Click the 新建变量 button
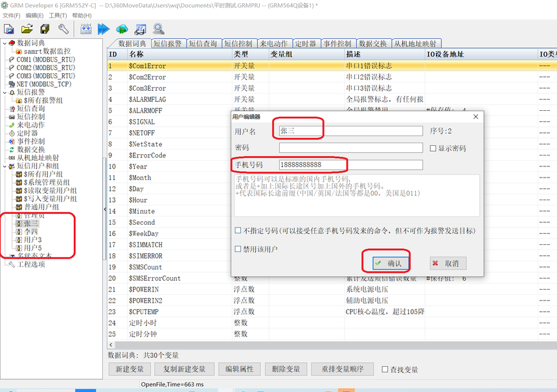Viewport: 557px width, 392px height. pyautogui.click(x=130, y=369)
